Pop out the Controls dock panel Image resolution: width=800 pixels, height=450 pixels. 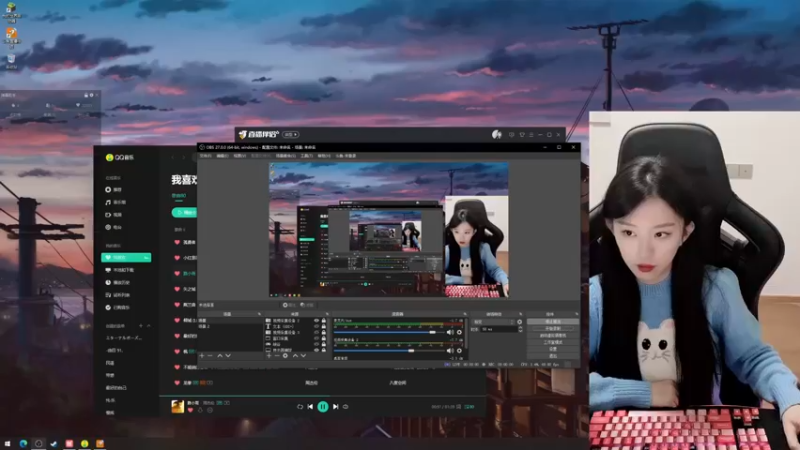point(577,314)
